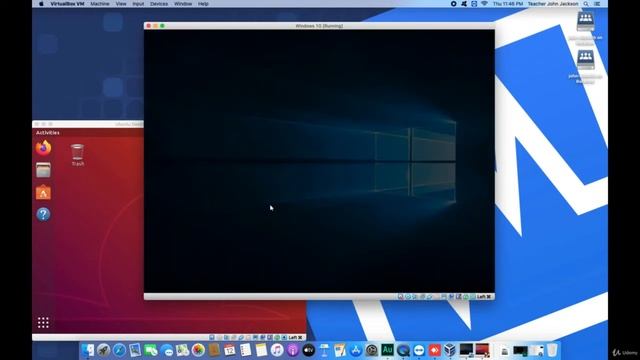Select the Trash icon on Ubuntu desktop

click(x=77, y=155)
